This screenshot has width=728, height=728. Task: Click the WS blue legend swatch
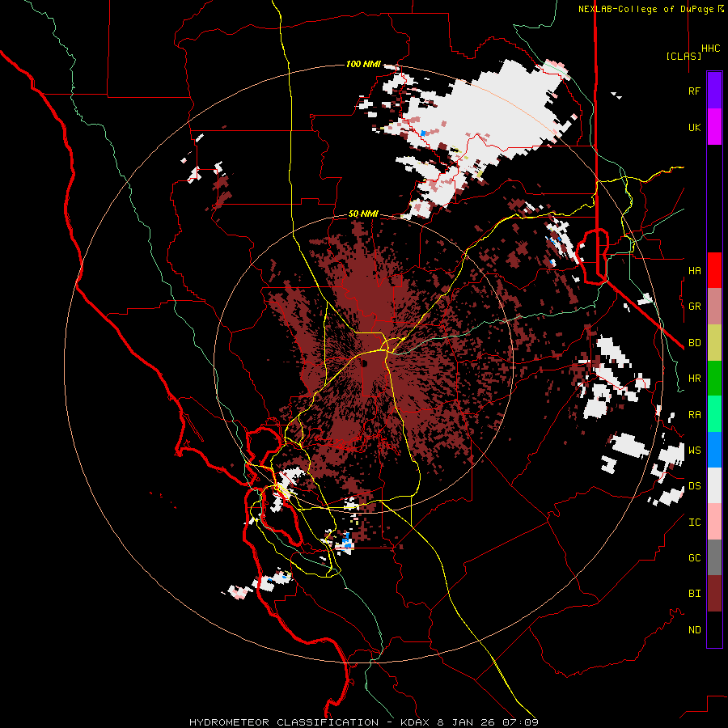tap(714, 450)
